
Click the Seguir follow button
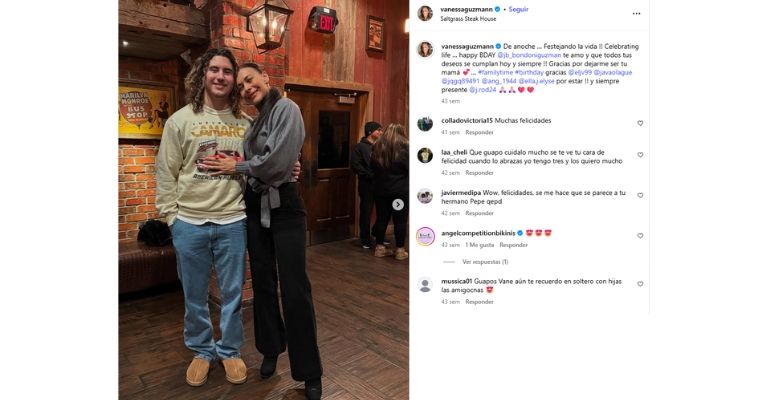pos(518,9)
